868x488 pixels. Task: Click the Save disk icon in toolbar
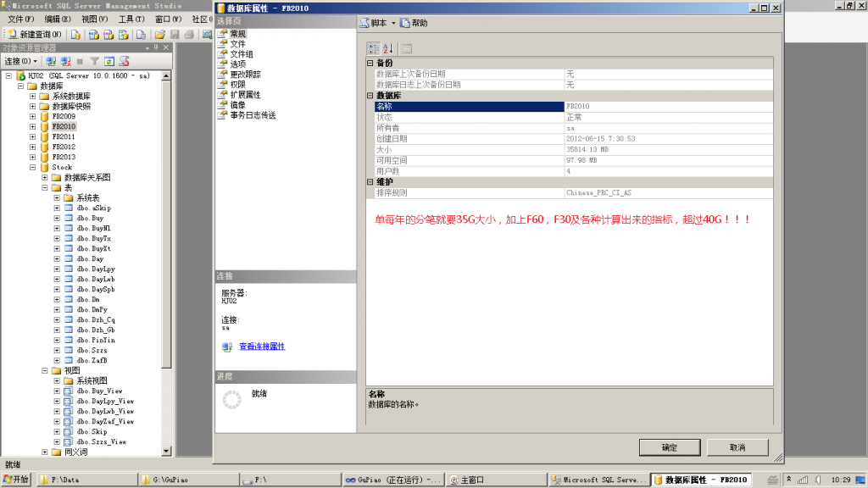pos(175,34)
